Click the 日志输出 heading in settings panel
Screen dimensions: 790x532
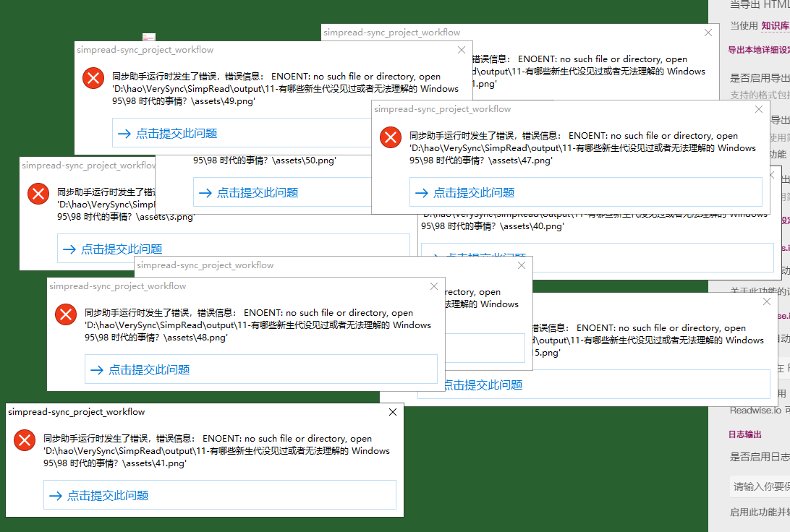pyautogui.click(x=744, y=434)
